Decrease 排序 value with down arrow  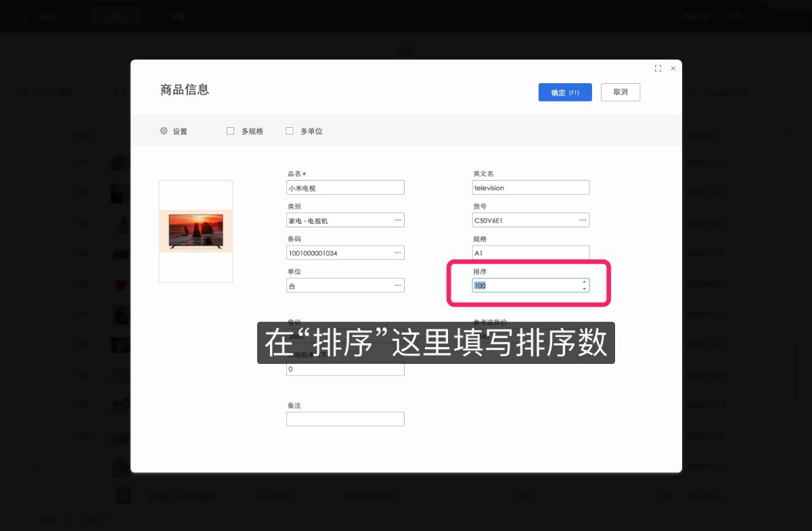tap(585, 289)
